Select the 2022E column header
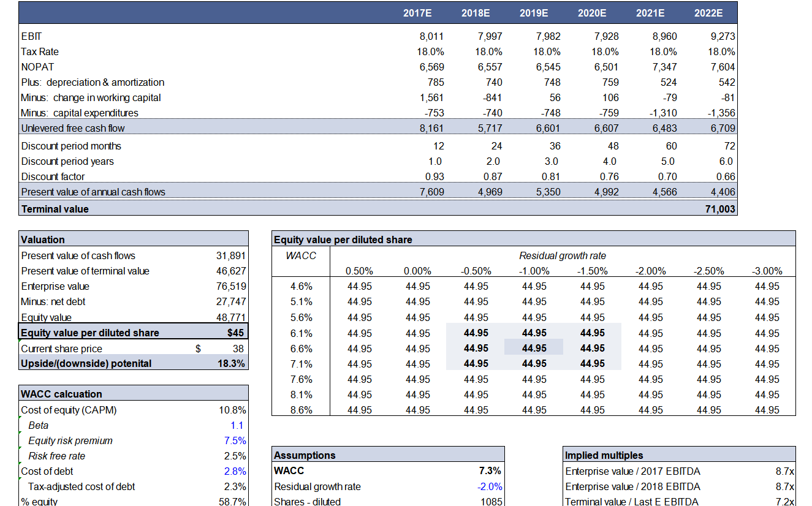 coord(708,13)
